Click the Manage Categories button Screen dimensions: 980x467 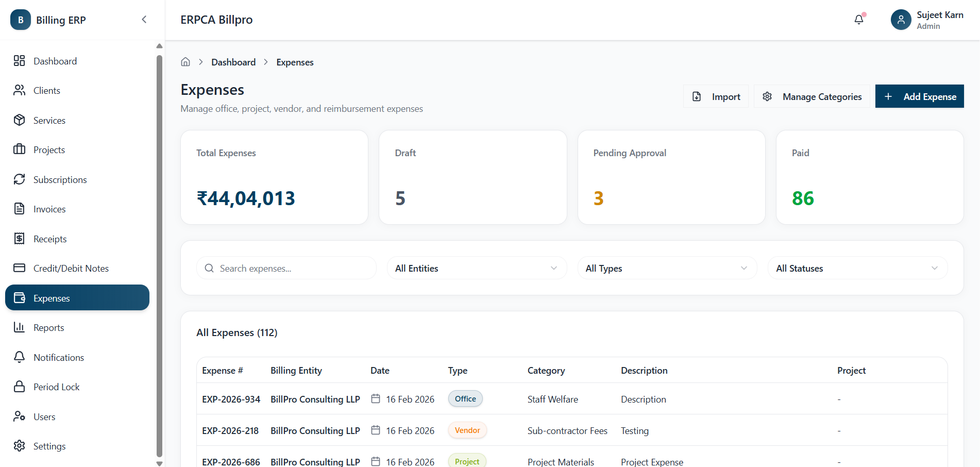pyautogui.click(x=812, y=96)
